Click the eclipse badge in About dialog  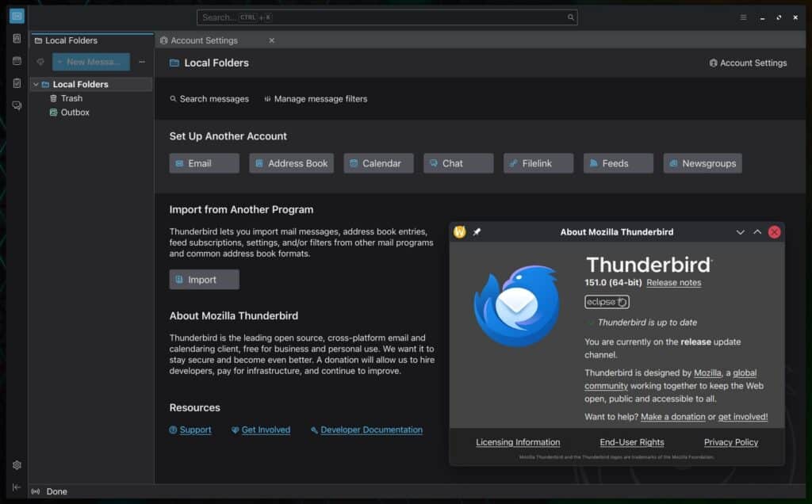607,302
